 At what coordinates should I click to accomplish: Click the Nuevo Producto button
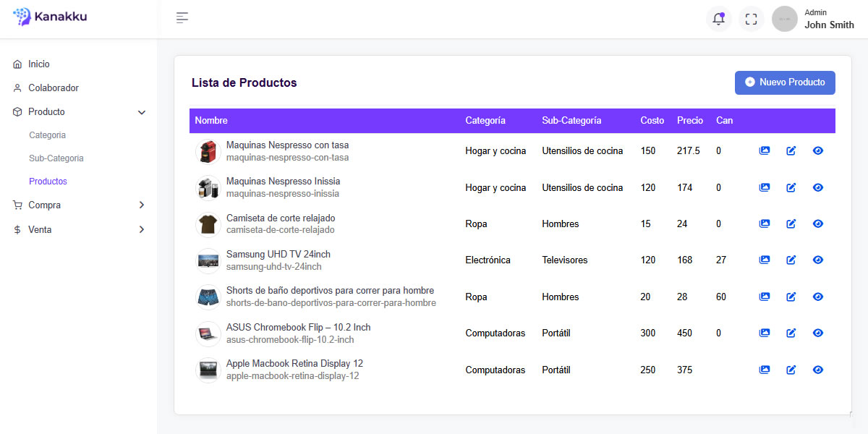(x=785, y=82)
